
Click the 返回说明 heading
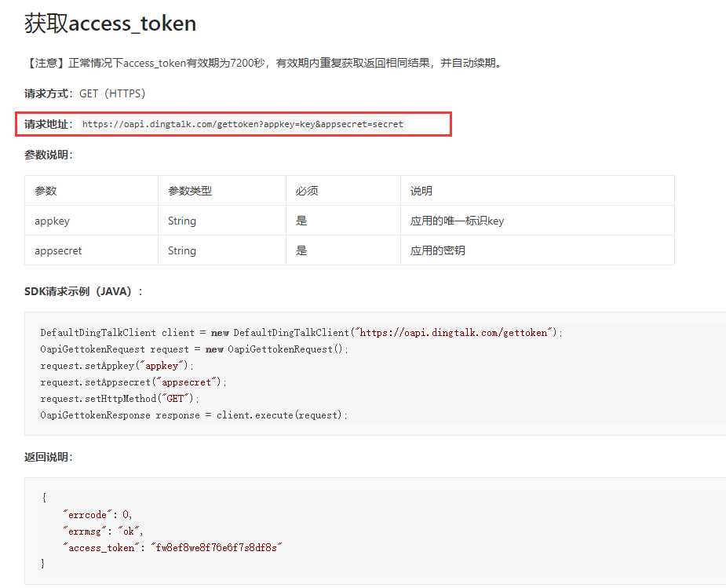pyautogui.click(x=48, y=457)
